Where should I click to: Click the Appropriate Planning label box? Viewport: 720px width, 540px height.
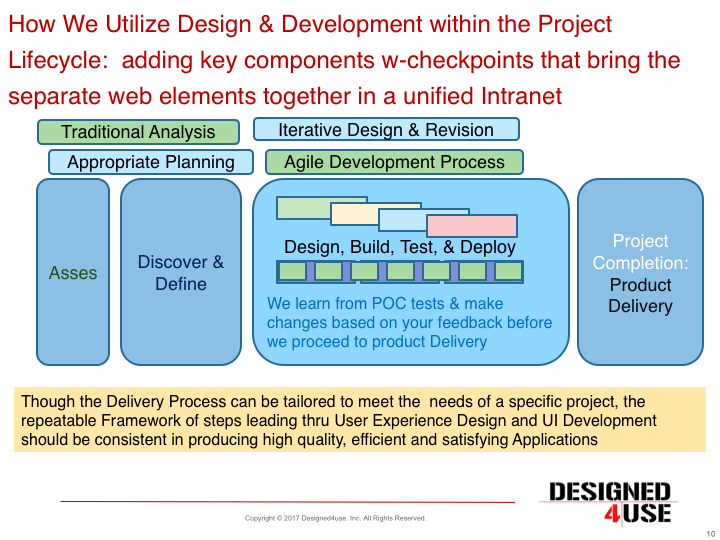pyautogui.click(x=151, y=162)
